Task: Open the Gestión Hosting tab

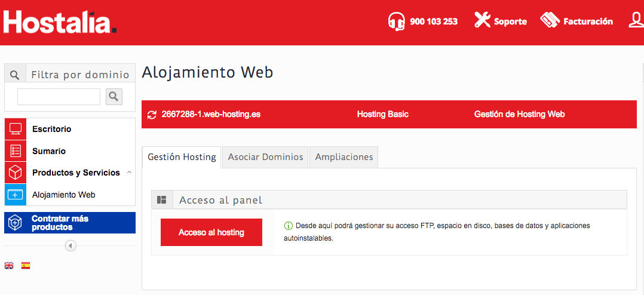Action: click(182, 157)
